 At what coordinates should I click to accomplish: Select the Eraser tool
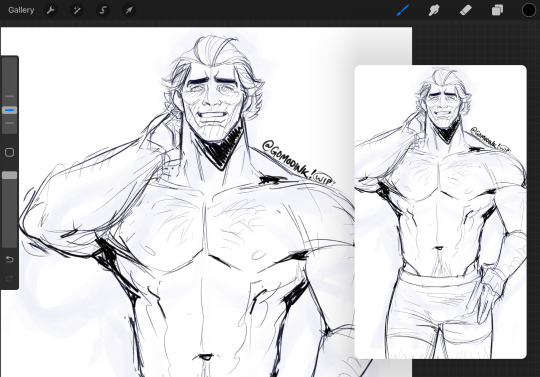[466, 10]
